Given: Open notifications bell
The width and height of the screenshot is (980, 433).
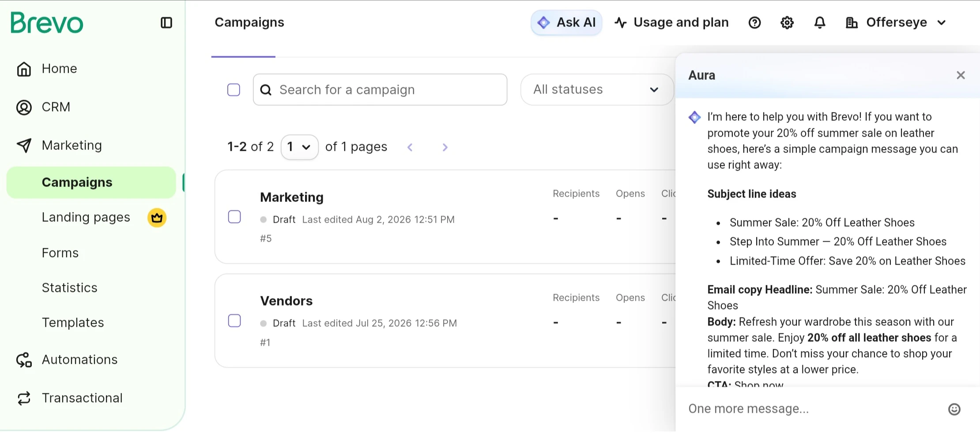Looking at the screenshot, I should [x=820, y=22].
